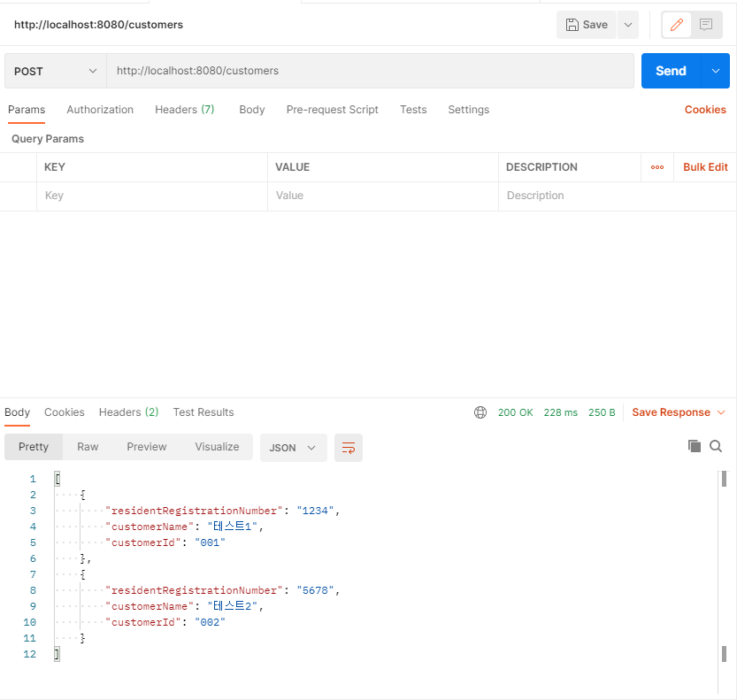The image size is (737, 700).
Task: Switch to Raw response view
Action: [88, 447]
